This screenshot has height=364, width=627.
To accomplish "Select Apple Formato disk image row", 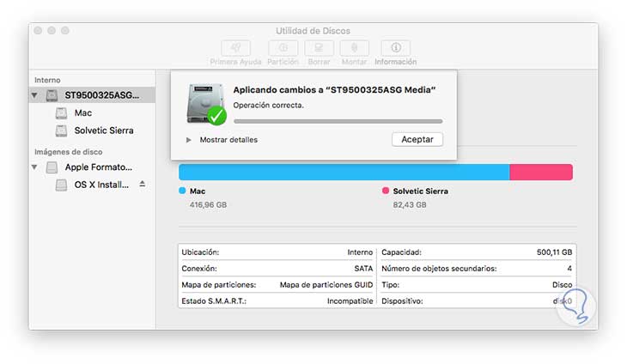I will (92, 167).
